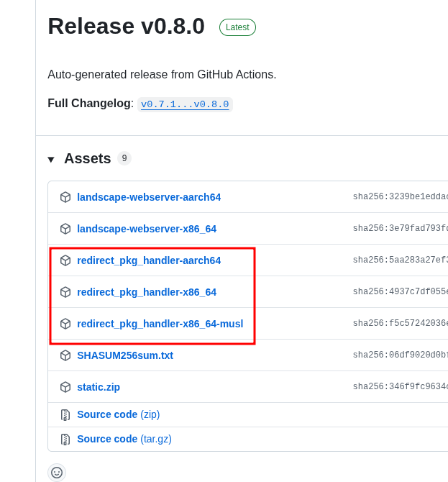Open the v0.7.1...v0.8.0 changelog comparison

[185, 104]
